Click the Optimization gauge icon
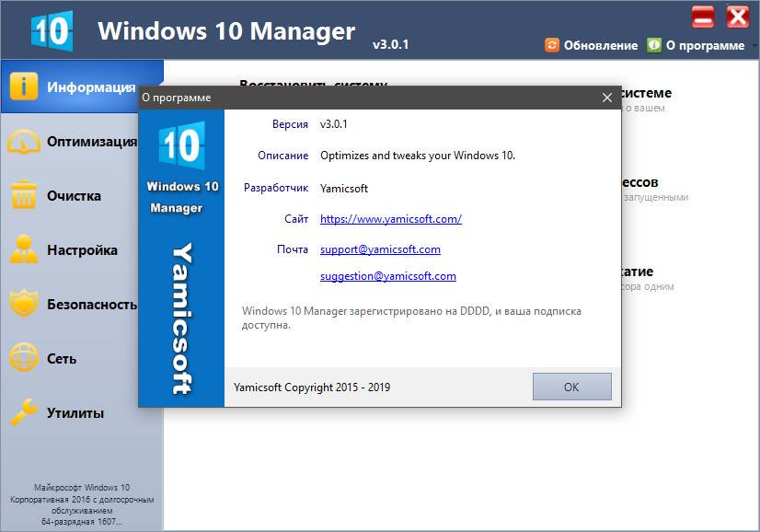The image size is (760, 532). (23, 142)
